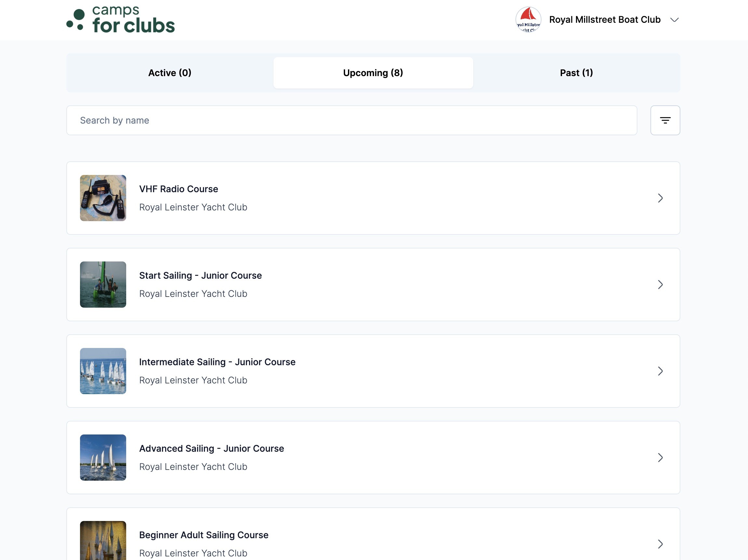748x560 pixels.
Task: Open the Advanced Sailing - Junior Course title
Action: pyautogui.click(x=211, y=448)
